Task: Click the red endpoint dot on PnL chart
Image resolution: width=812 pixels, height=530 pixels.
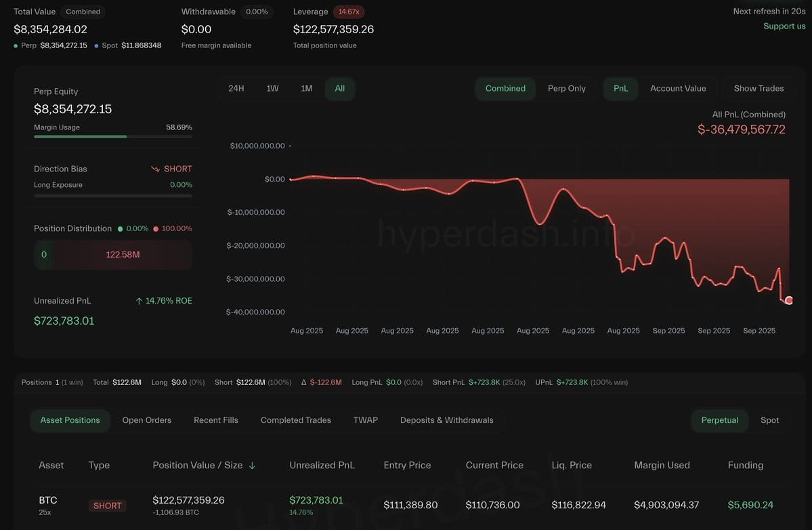Action: pyautogui.click(x=789, y=300)
